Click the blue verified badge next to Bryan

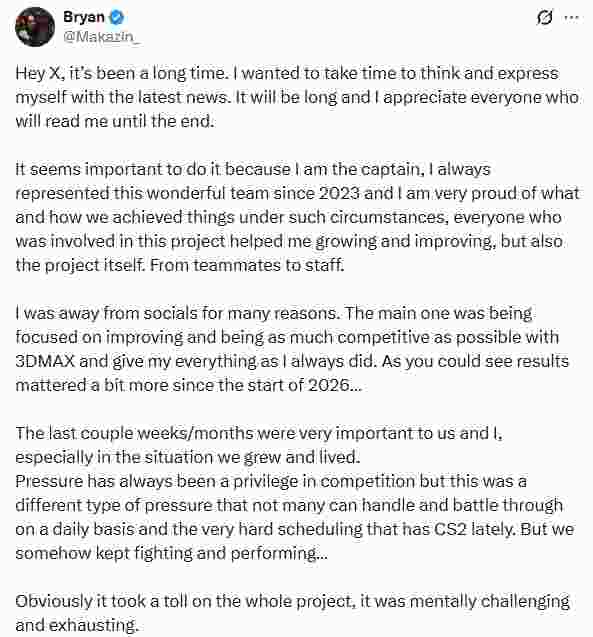tap(117, 17)
